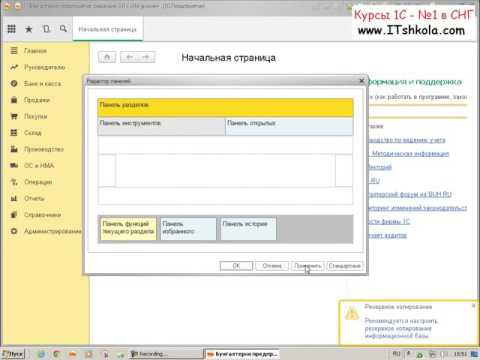Dismiss the Резервное копирование notification

(x=473, y=306)
